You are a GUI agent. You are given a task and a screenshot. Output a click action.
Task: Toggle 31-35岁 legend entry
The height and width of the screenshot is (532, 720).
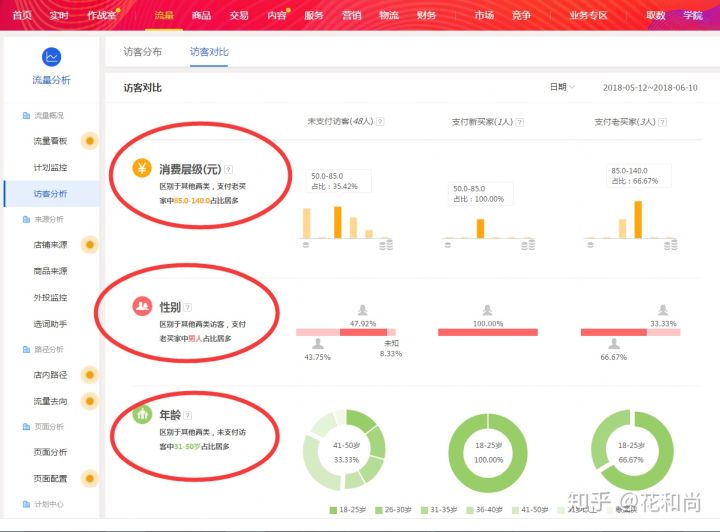(439, 510)
